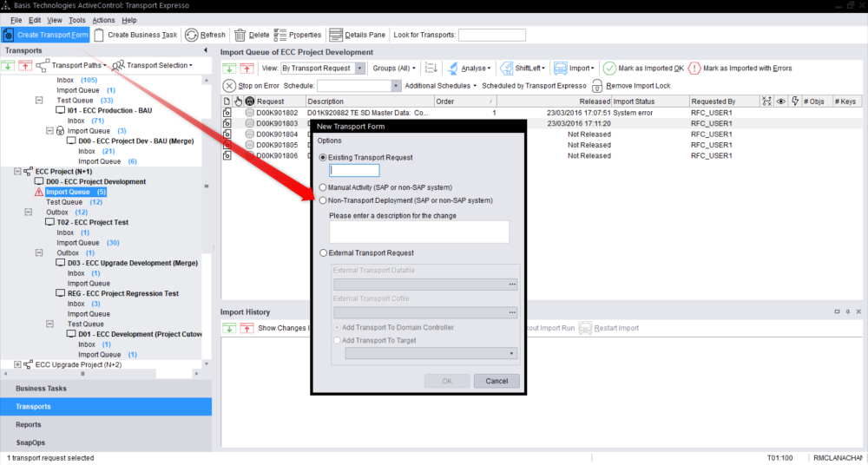Click Create Transport Form toolbar button
The height and width of the screenshot is (465, 868).
pyautogui.click(x=45, y=35)
